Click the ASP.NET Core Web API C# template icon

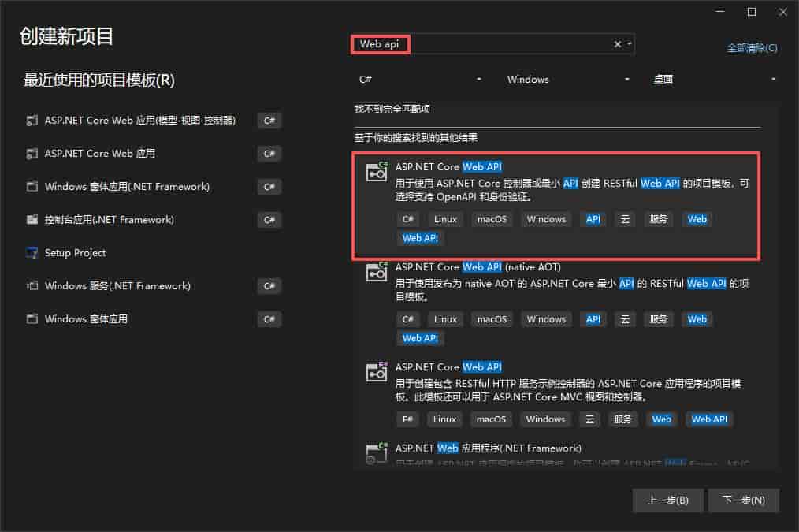coord(377,172)
